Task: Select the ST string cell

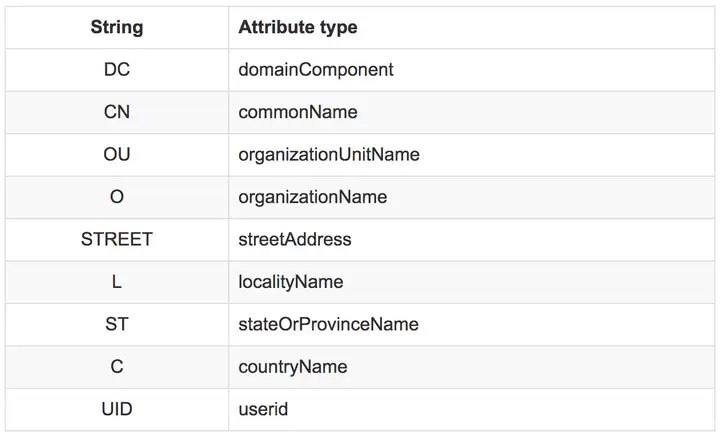Action: (x=117, y=325)
